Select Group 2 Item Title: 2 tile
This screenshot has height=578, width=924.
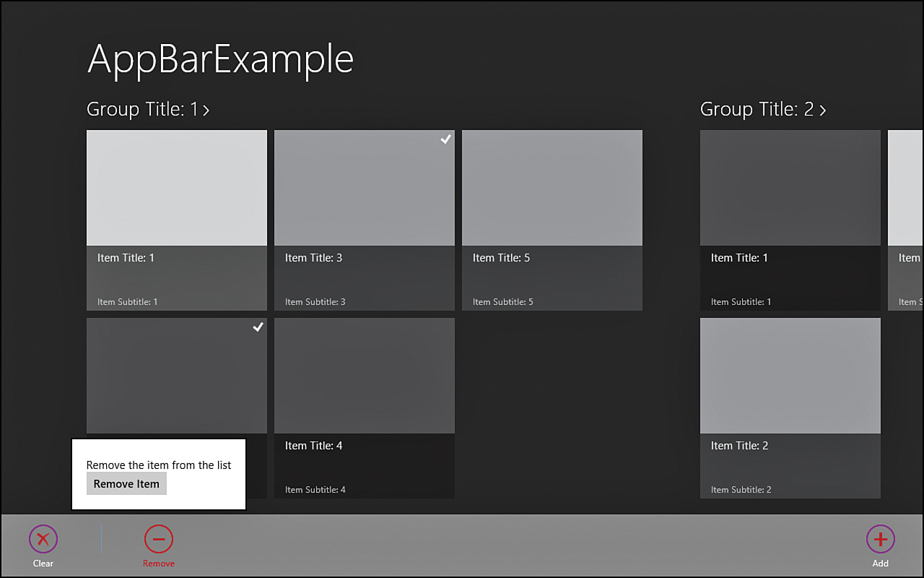790,408
